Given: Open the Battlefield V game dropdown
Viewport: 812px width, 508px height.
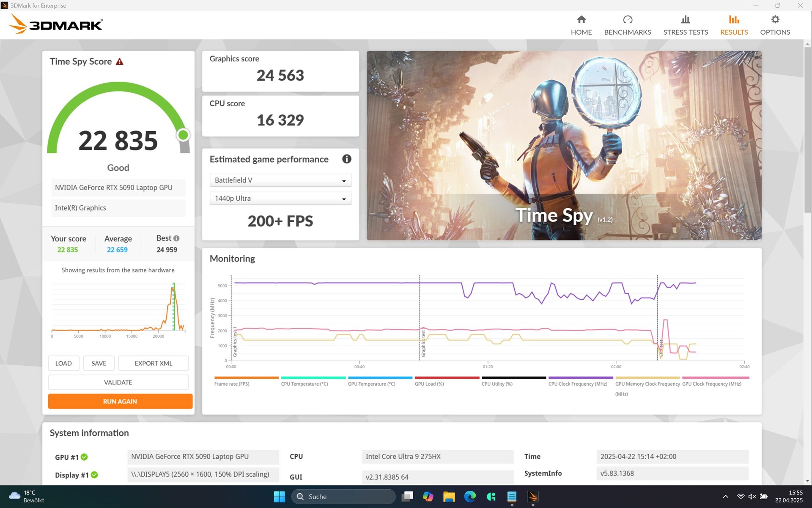Looking at the screenshot, I should pyautogui.click(x=280, y=180).
